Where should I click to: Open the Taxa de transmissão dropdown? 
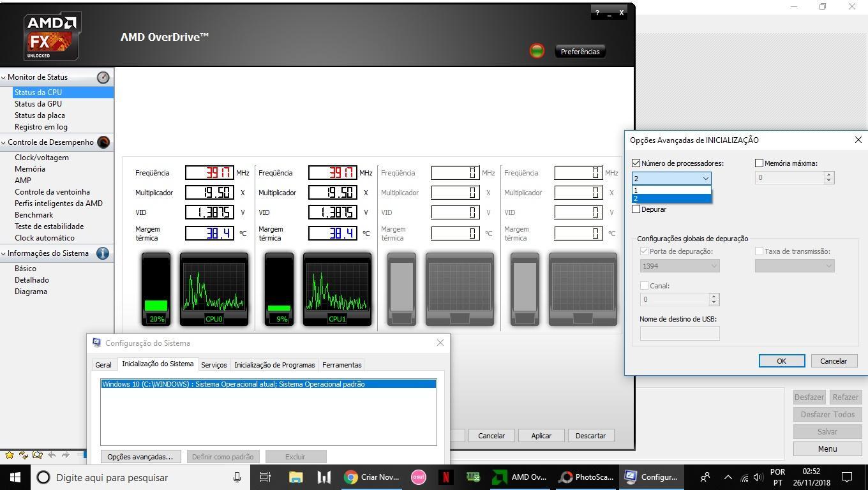tap(795, 265)
